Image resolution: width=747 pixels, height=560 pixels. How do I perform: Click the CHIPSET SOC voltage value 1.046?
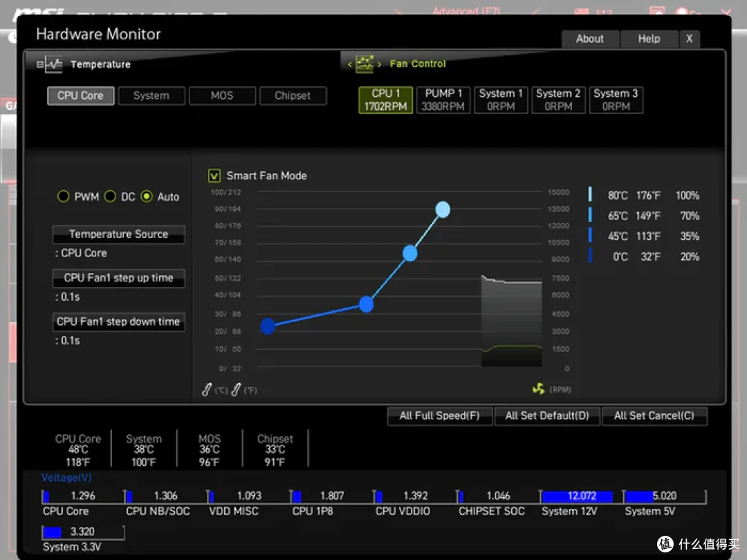click(x=498, y=496)
